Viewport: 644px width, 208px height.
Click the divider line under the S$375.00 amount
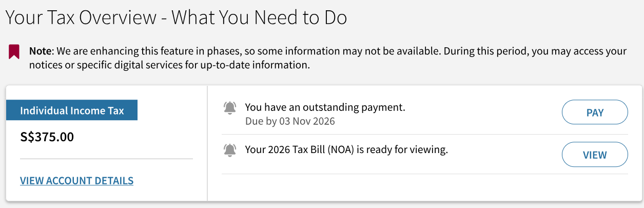click(106, 159)
